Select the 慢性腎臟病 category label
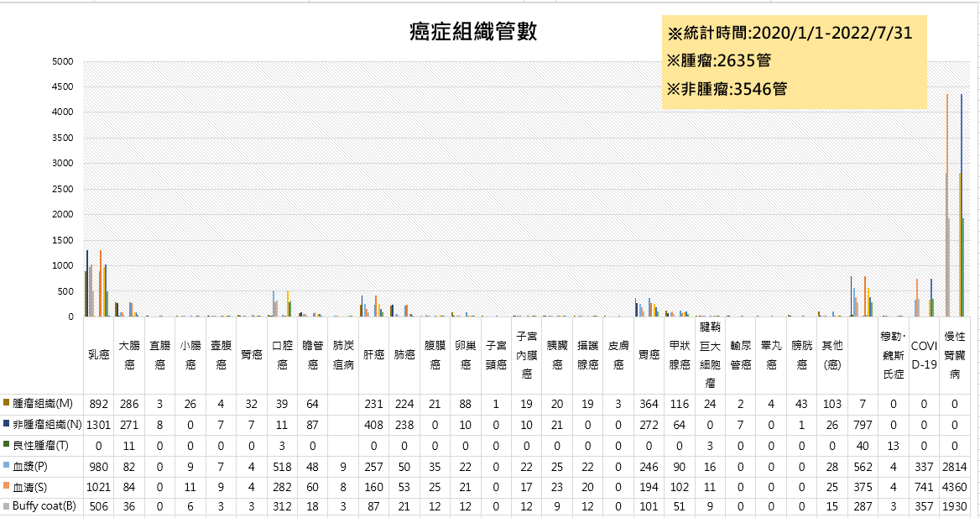Image resolution: width=980 pixels, height=518 pixels. point(954,355)
